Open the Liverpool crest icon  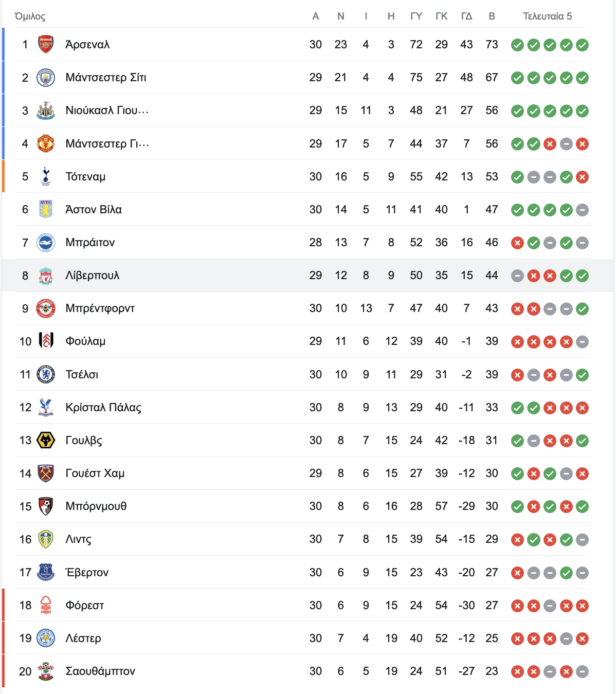point(46,276)
